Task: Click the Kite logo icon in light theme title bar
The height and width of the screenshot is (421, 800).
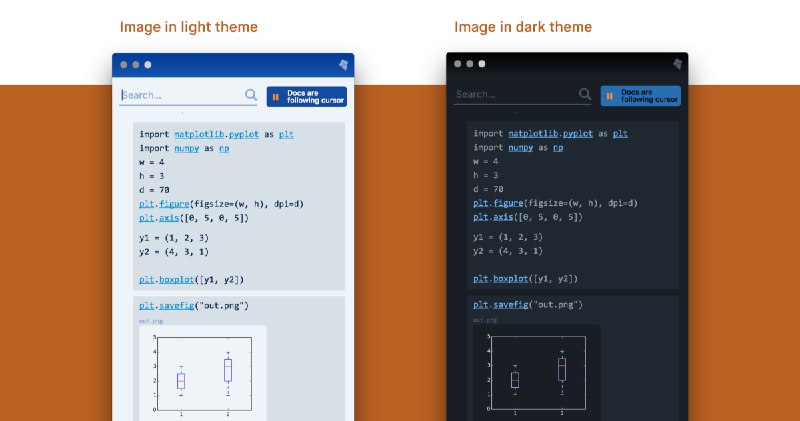Action: (x=343, y=65)
